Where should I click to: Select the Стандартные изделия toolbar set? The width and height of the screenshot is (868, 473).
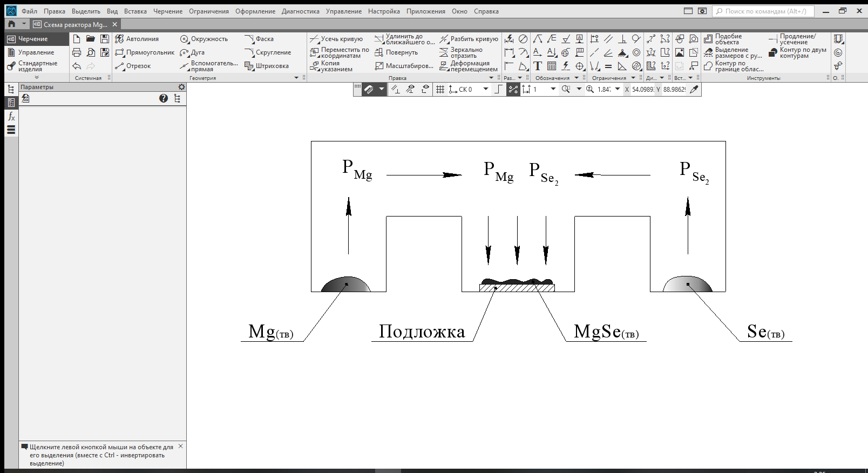[x=37, y=66]
